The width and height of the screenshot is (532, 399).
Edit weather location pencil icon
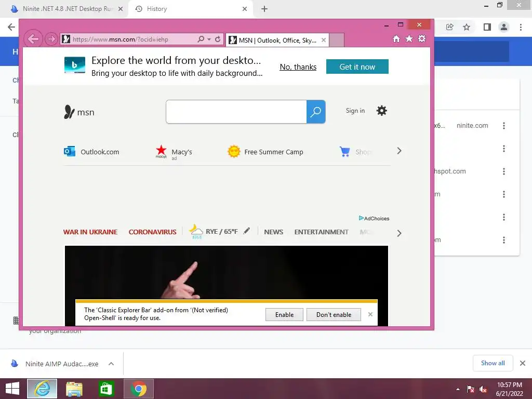coord(247,231)
